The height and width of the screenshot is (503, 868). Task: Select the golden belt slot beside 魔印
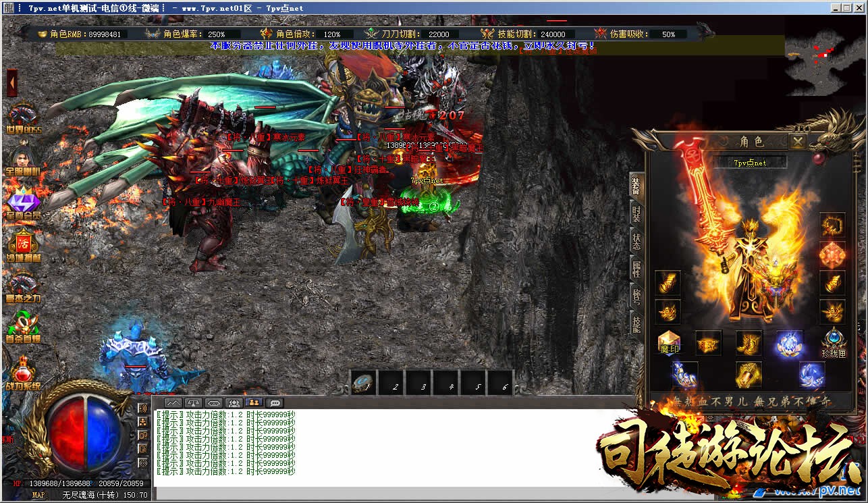click(708, 343)
